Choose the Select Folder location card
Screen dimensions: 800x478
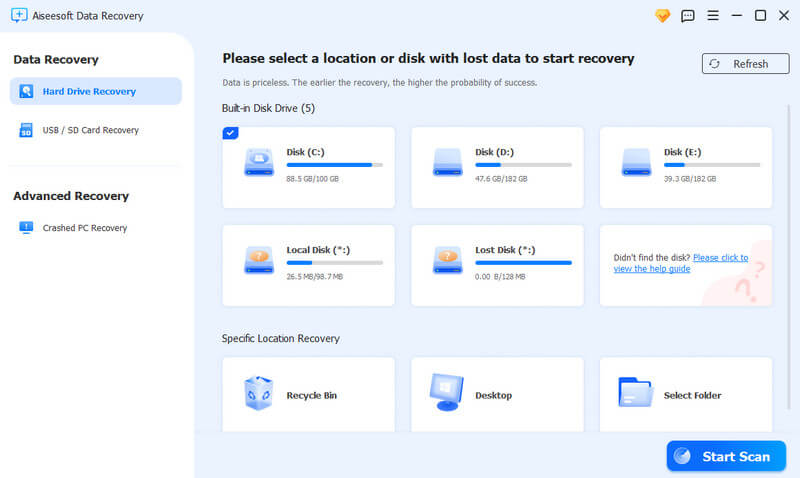click(686, 394)
